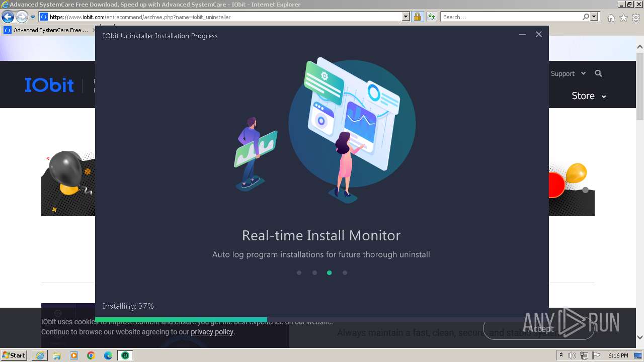Viewport: 644px width, 362px height.
Task: Click the volume speaker tray icon
Action: tap(572, 355)
